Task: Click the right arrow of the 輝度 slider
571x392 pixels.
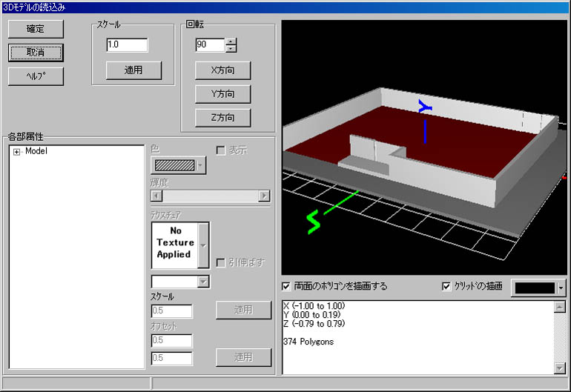Action: [x=264, y=196]
